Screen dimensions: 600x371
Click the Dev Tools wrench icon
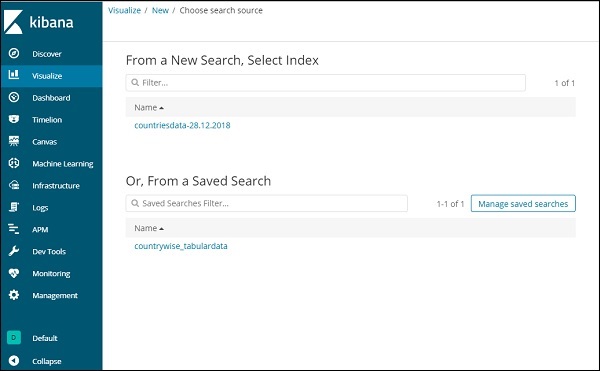[x=14, y=251]
